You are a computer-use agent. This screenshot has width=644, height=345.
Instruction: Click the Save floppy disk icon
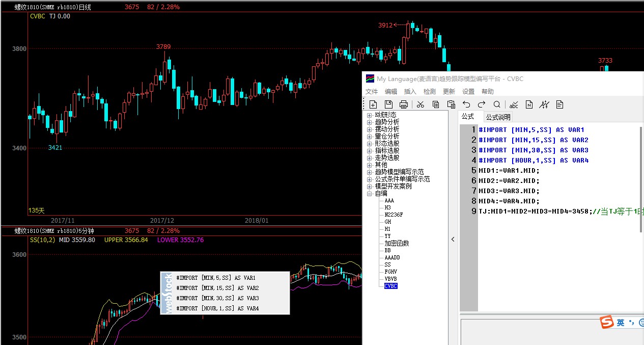pos(388,104)
